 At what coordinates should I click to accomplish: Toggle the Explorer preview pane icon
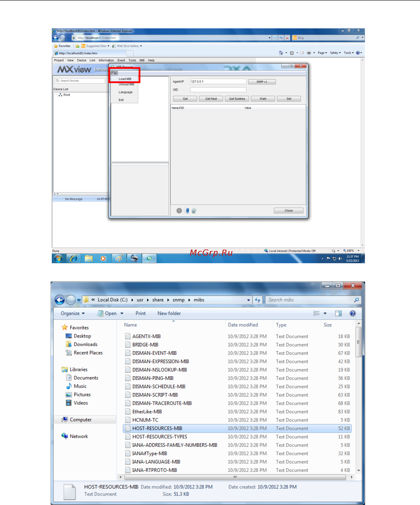338,313
